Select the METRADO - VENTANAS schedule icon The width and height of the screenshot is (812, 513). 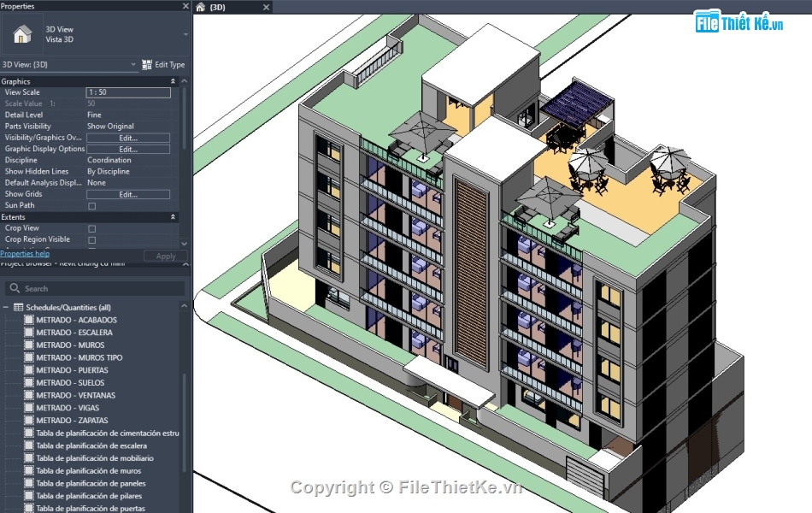click(29, 395)
